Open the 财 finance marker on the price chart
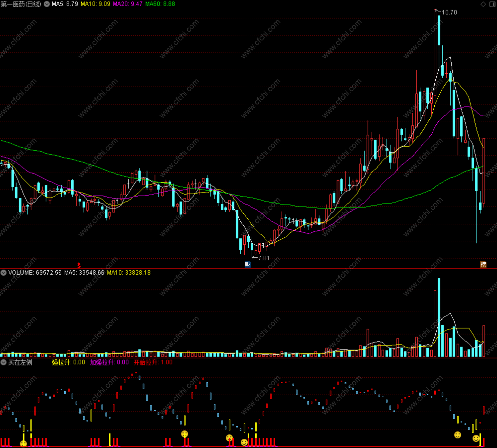Viewport: 497px width, 448px height. point(248,265)
